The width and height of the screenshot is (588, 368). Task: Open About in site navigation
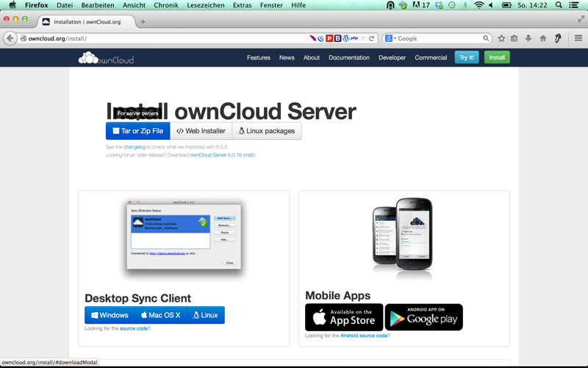point(311,57)
